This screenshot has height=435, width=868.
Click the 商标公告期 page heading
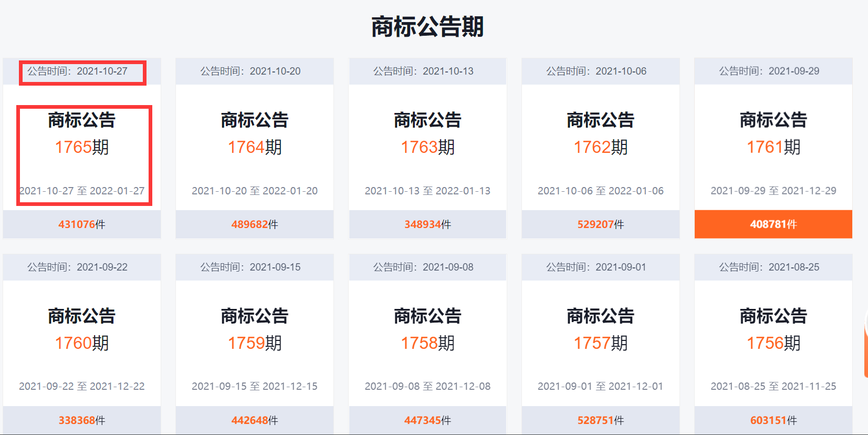click(427, 27)
